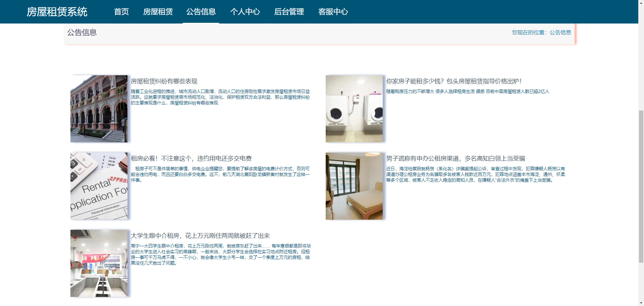Click the bedroom with balcony doors thumbnail

pyautogui.click(x=354, y=186)
